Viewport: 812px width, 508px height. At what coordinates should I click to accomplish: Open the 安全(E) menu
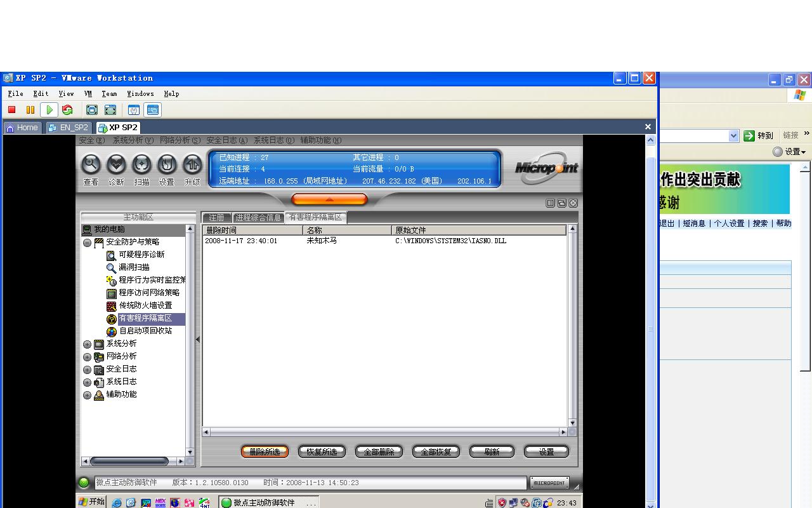coord(92,140)
